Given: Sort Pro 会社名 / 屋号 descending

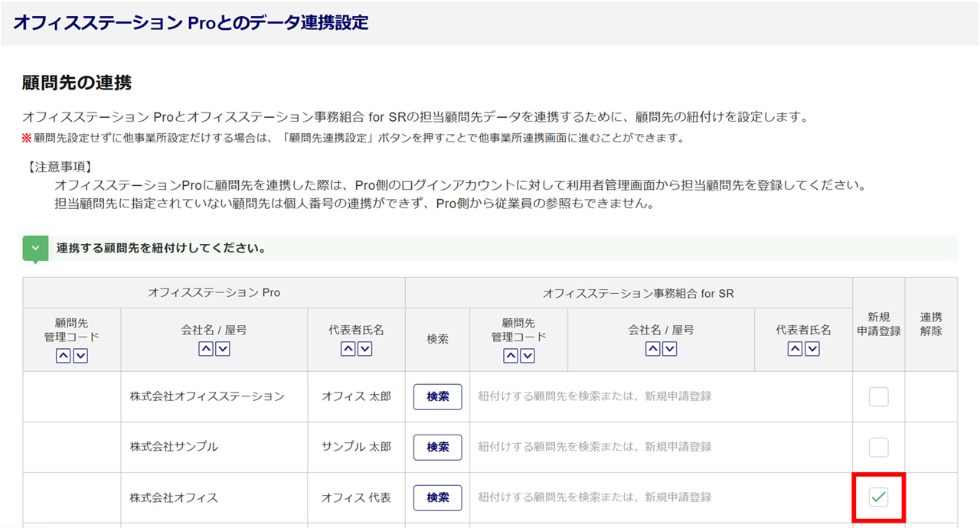Looking at the screenshot, I should click(x=223, y=349).
